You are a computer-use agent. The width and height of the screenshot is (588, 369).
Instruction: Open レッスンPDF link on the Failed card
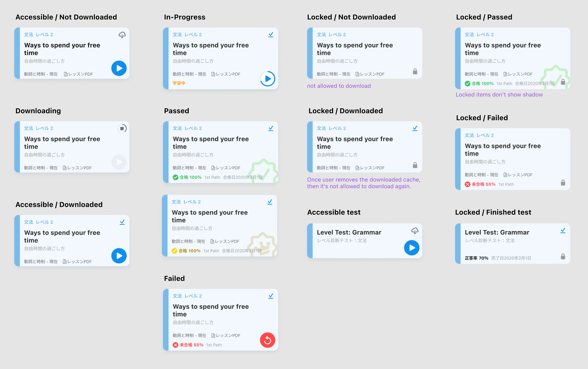(x=226, y=335)
